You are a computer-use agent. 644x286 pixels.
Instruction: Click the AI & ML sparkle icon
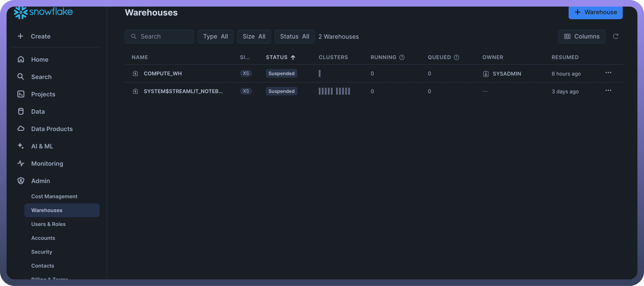pyautogui.click(x=21, y=146)
